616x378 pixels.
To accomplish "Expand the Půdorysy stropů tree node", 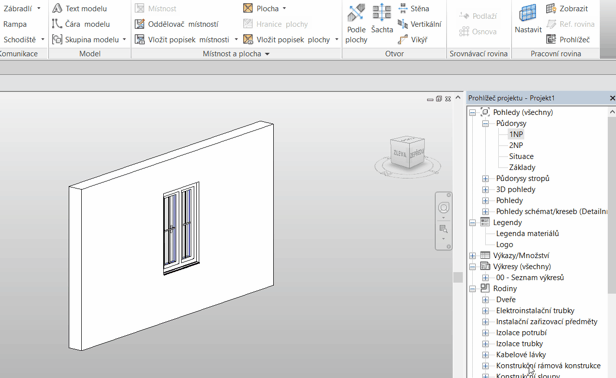I will tap(486, 178).
